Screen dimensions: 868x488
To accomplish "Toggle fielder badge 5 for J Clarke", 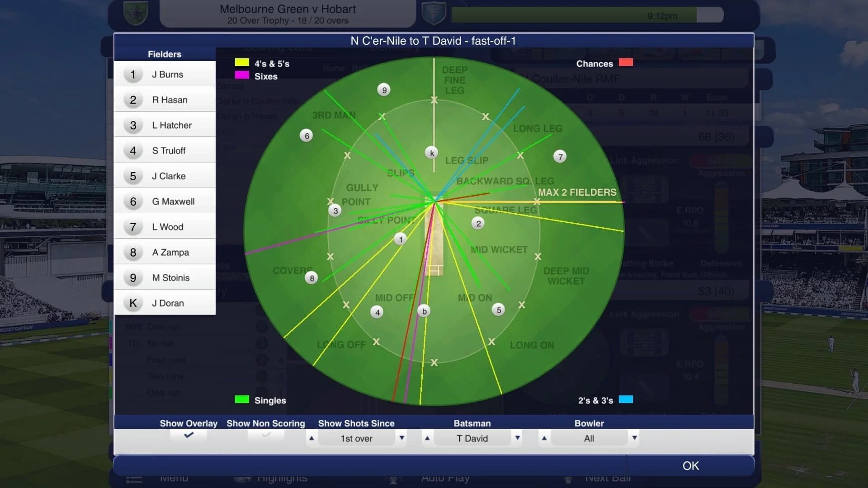I will [x=132, y=176].
